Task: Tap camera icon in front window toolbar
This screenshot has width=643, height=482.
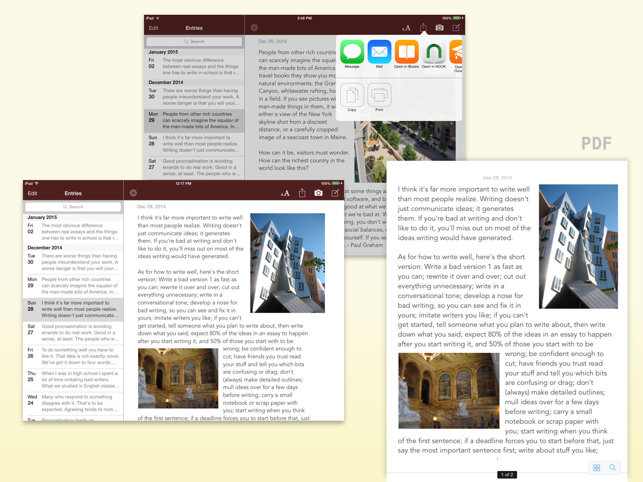Action: (318, 193)
